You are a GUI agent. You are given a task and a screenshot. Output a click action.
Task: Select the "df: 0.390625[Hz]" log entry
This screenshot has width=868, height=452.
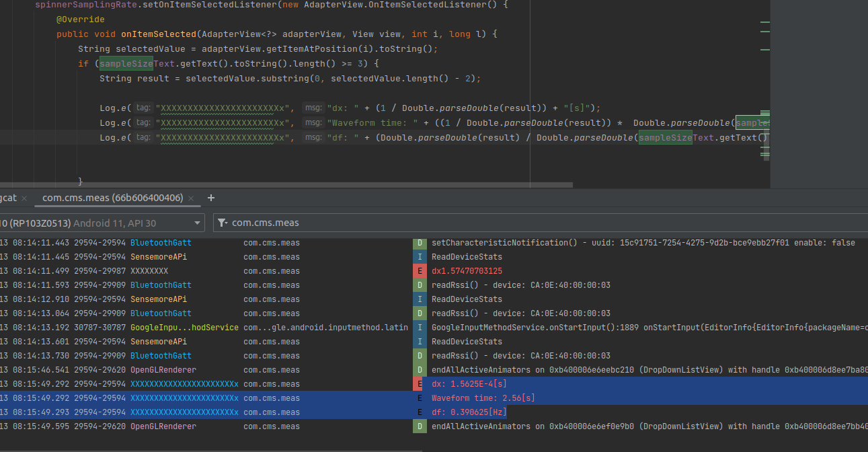coord(469,412)
